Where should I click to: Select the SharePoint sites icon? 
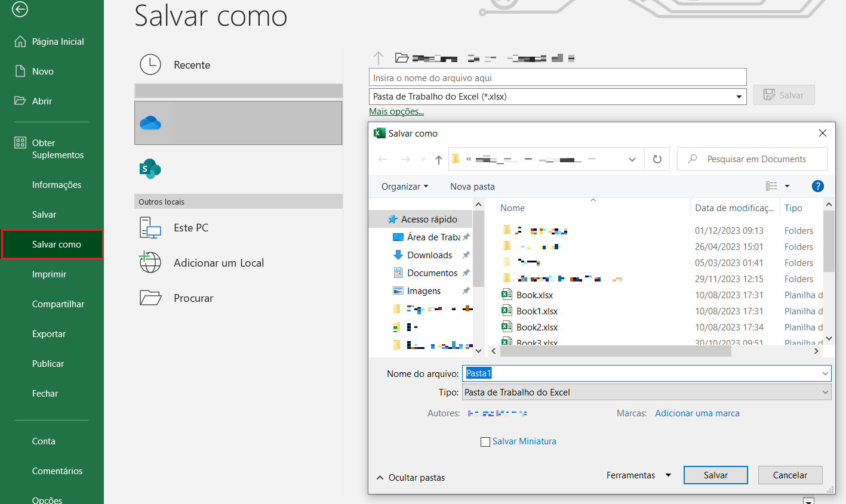pos(150,169)
